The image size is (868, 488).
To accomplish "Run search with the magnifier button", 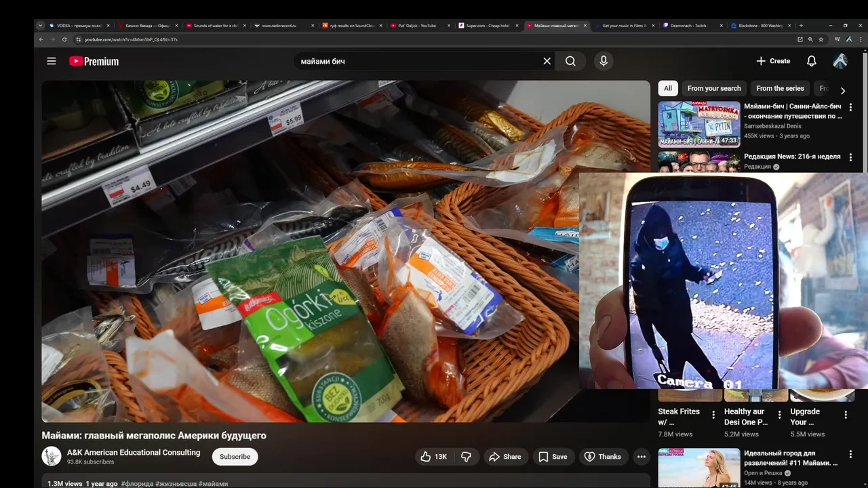I will pyautogui.click(x=570, y=61).
